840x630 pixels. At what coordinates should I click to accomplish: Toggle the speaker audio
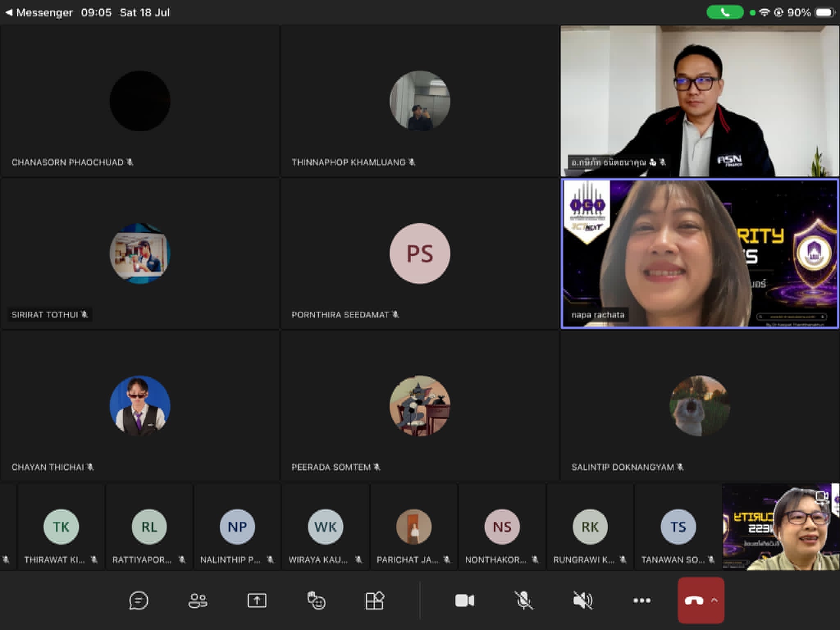583,600
